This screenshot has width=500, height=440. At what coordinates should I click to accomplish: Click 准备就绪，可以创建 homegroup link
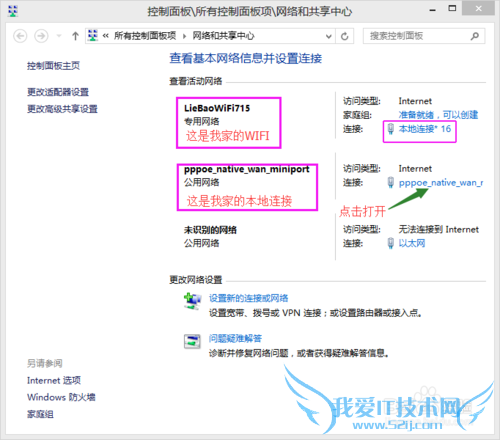[x=438, y=115]
